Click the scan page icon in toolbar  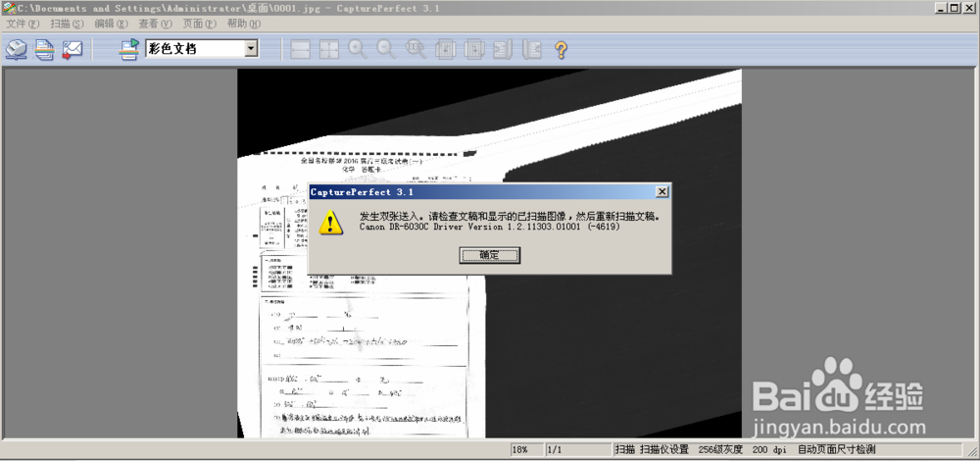pyautogui.click(x=17, y=49)
